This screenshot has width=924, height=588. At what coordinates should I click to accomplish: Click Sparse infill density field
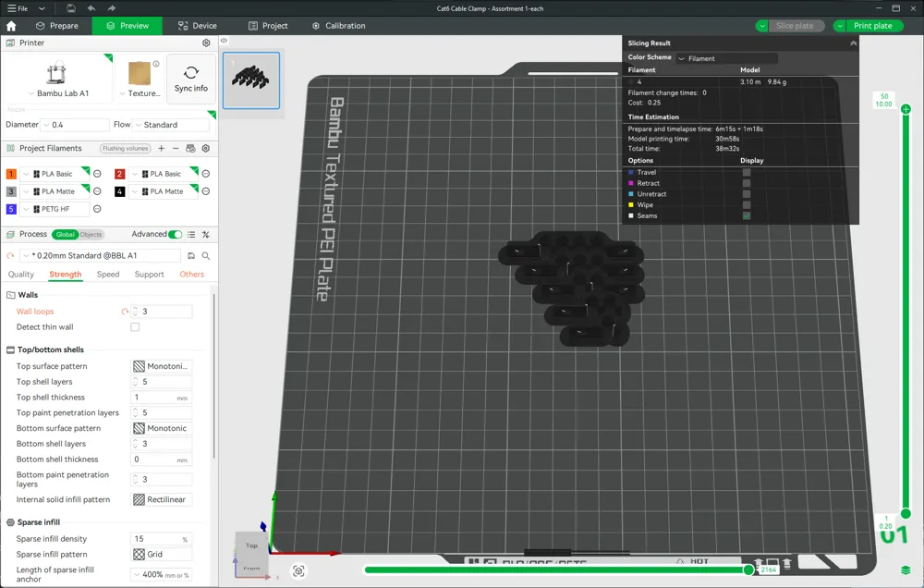(x=162, y=539)
